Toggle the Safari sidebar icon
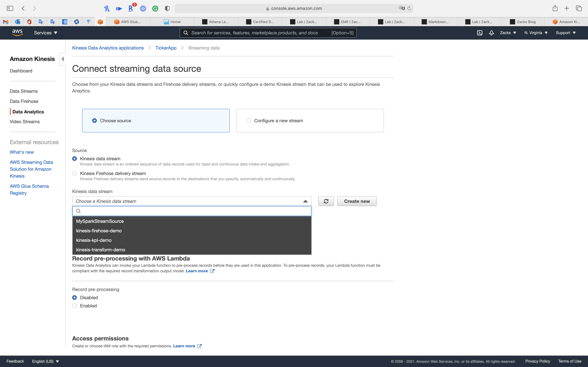588x367 pixels. (10, 9)
